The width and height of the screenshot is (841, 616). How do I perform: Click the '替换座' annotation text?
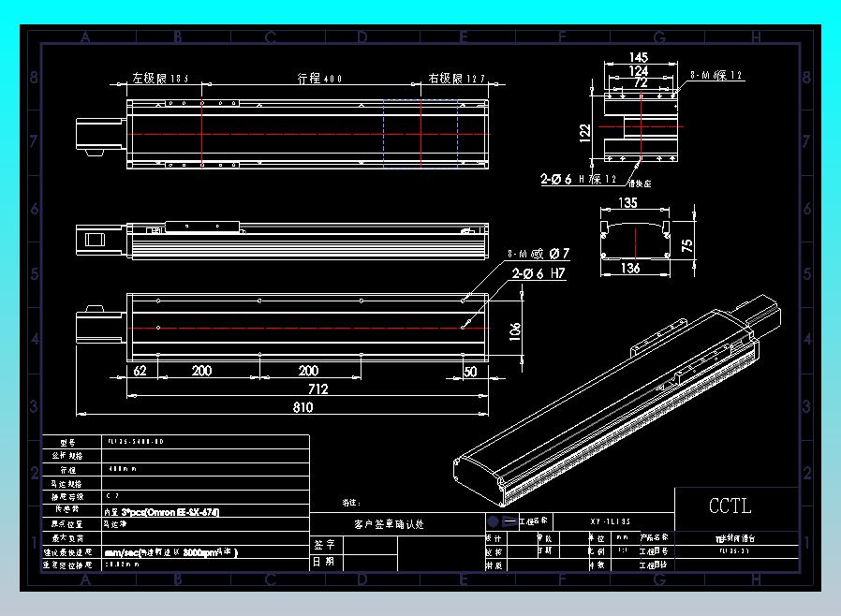640,183
